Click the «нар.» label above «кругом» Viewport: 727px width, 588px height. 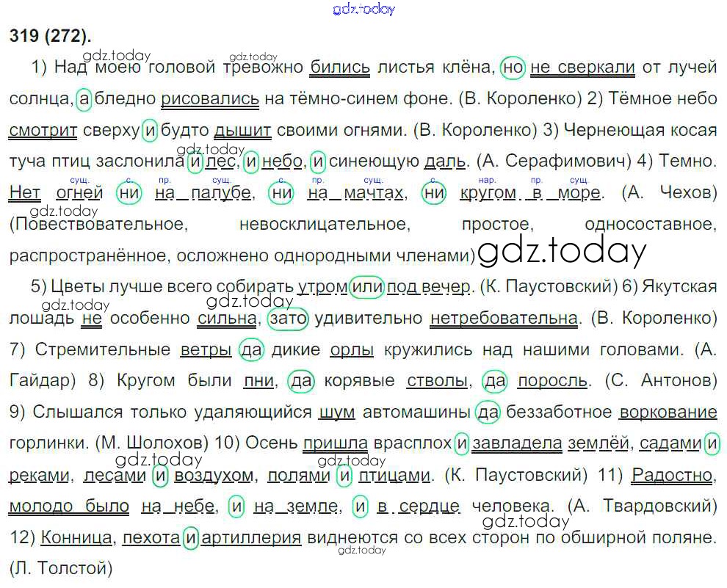487,180
